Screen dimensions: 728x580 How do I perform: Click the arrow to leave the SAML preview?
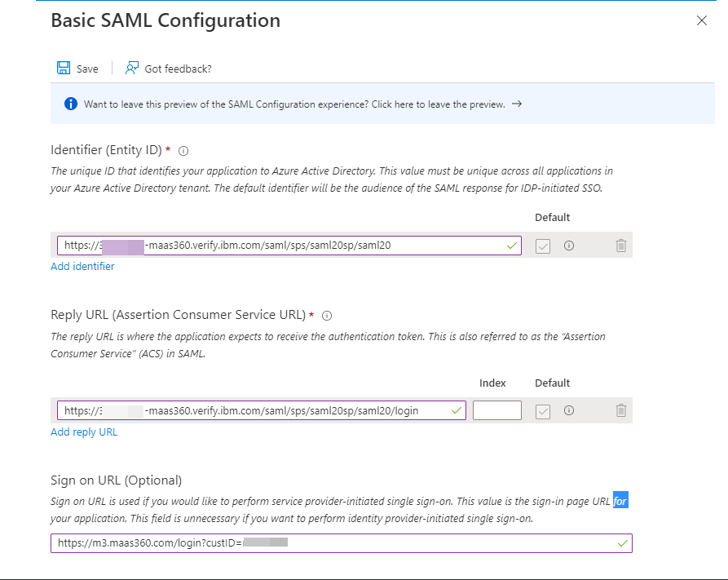point(517,104)
